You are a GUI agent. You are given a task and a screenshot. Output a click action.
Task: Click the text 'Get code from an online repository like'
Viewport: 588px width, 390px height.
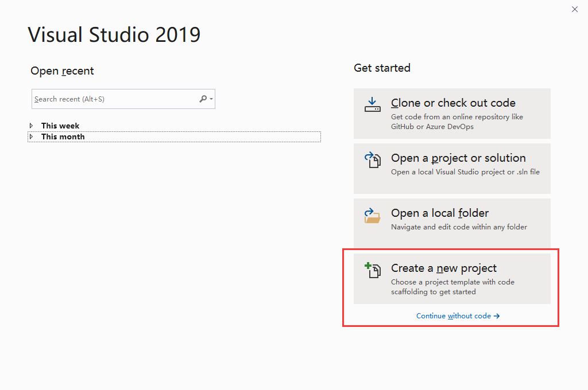pyautogui.click(x=457, y=117)
